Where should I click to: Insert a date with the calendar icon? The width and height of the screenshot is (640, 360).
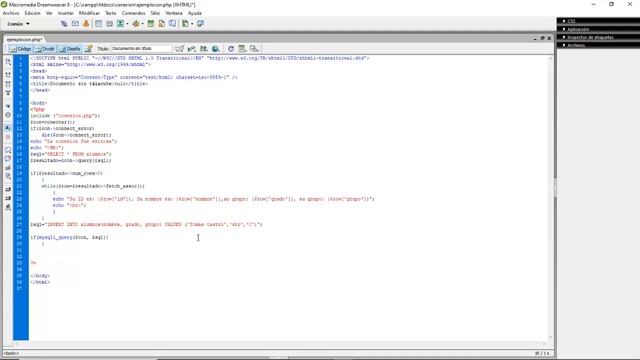(151, 24)
